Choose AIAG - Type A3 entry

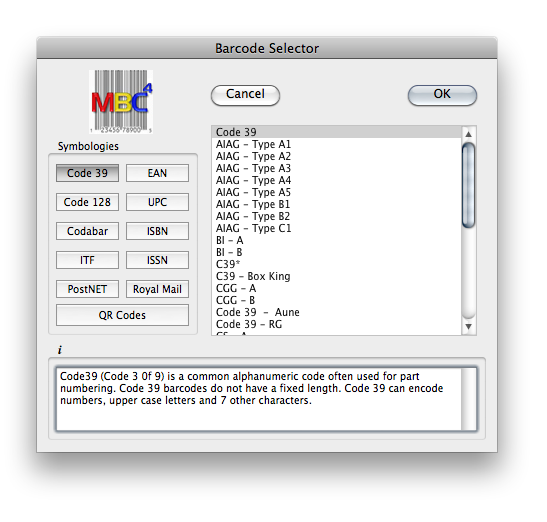tap(336, 168)
